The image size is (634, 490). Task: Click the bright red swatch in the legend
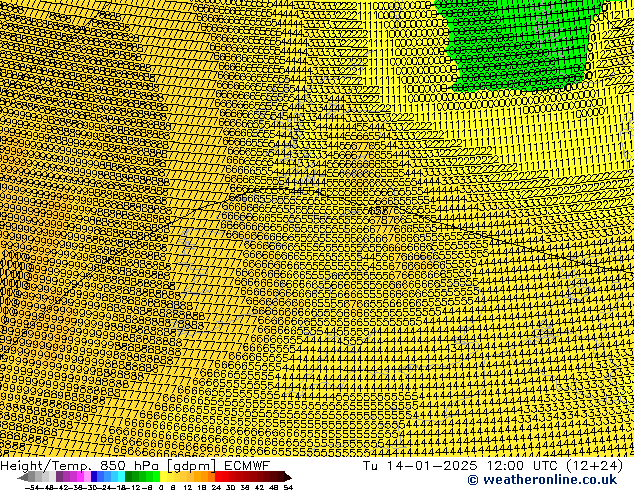(218, 476)
